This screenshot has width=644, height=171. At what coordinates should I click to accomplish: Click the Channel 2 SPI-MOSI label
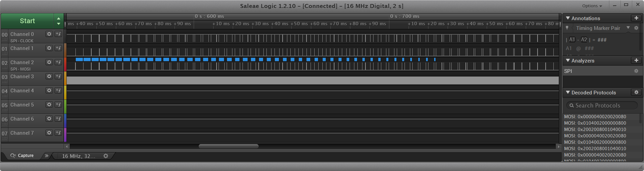click(21, 69)
